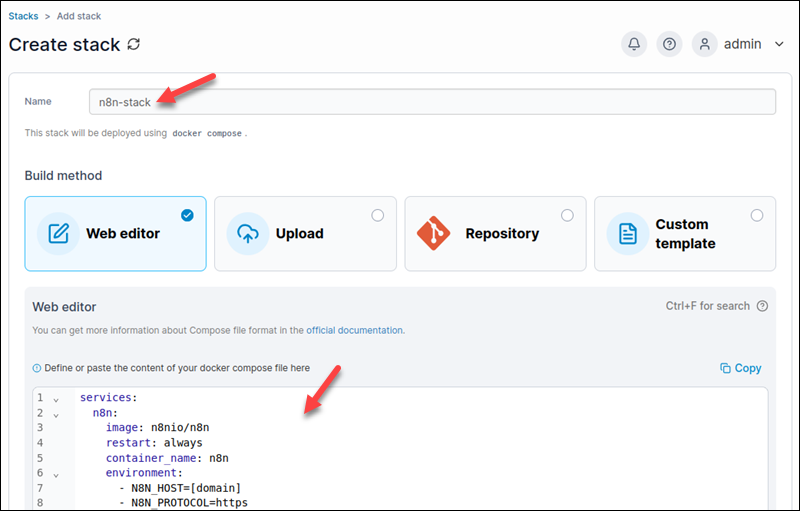Viewport: 800px width, 511px height.
Task: Go to Stacks breadcrumb link
Action: click(x=23, y=16)
